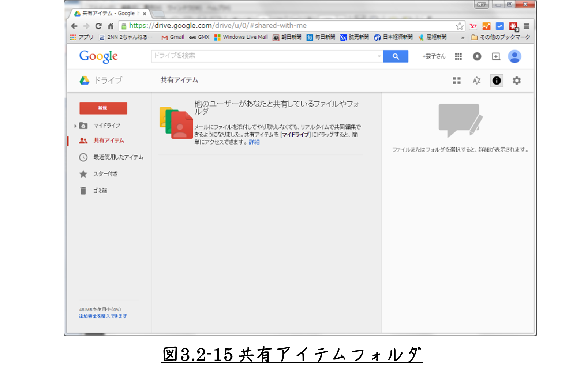This screenshot has width=584, height=392.
Task: Open the Windows Live Mail bookmark
Action: pyautogui.click(x=241, y=37)
